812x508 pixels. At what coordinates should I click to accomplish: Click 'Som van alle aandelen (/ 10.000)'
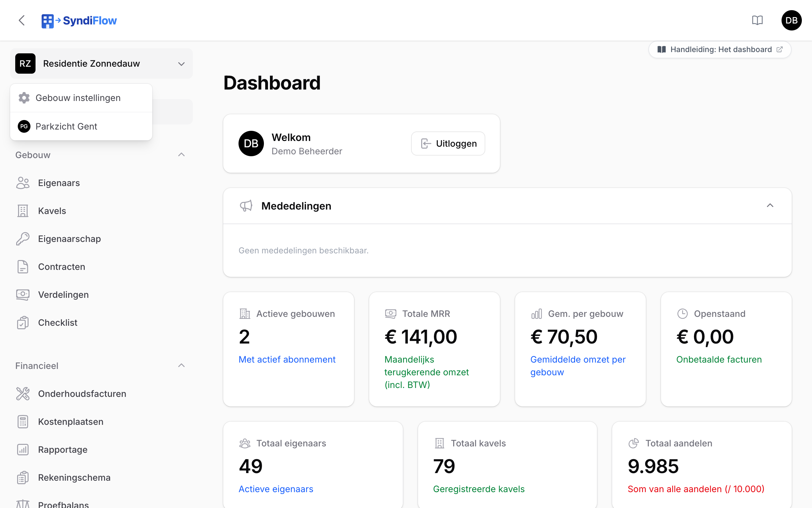tap(696, 489)
